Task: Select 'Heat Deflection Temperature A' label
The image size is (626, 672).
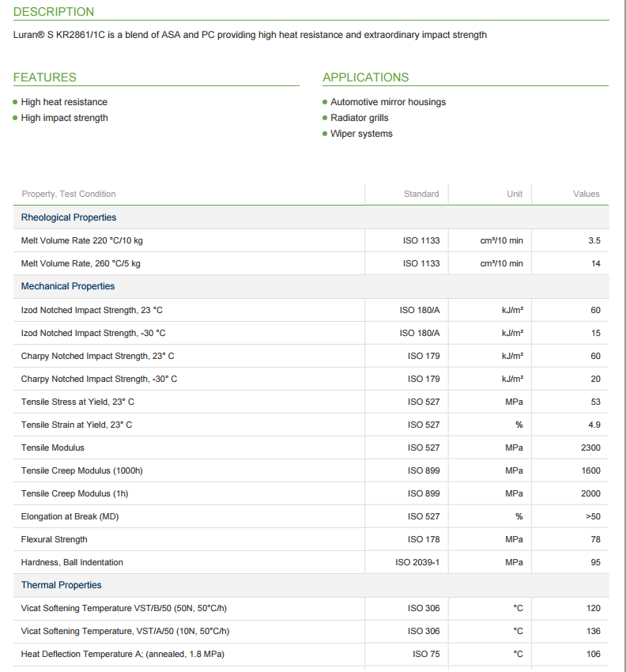Action: 123,654
